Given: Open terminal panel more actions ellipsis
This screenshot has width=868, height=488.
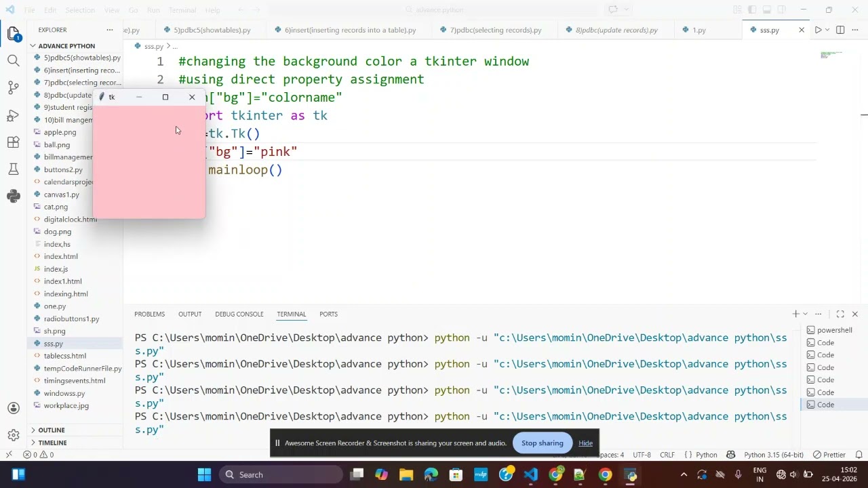Looking at the screenshot, I should pos(818,314).
